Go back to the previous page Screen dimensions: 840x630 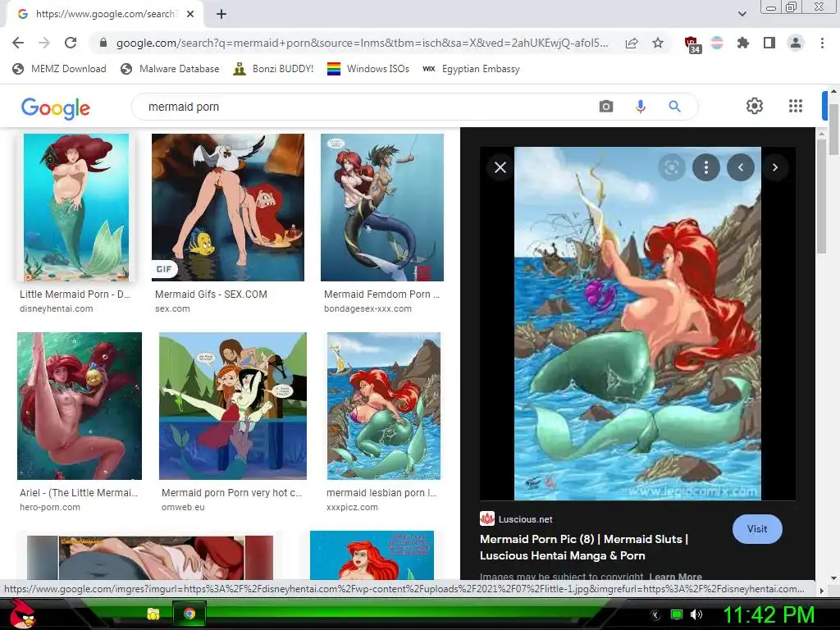[18, 43]
